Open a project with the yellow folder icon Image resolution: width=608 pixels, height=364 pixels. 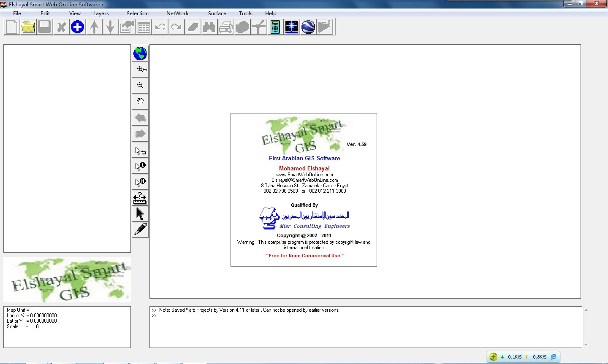tap(28, 27)
